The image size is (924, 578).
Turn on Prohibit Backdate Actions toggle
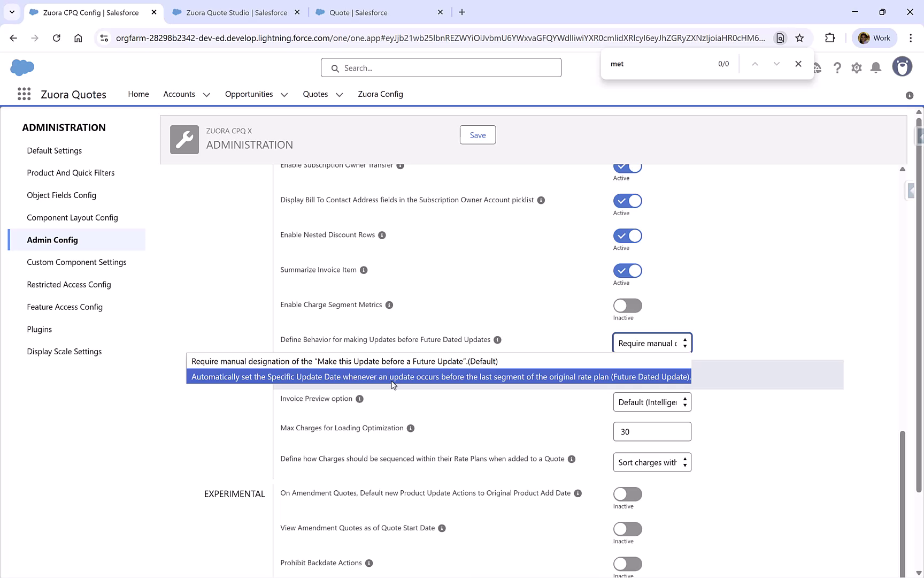[x=627, y=564]
